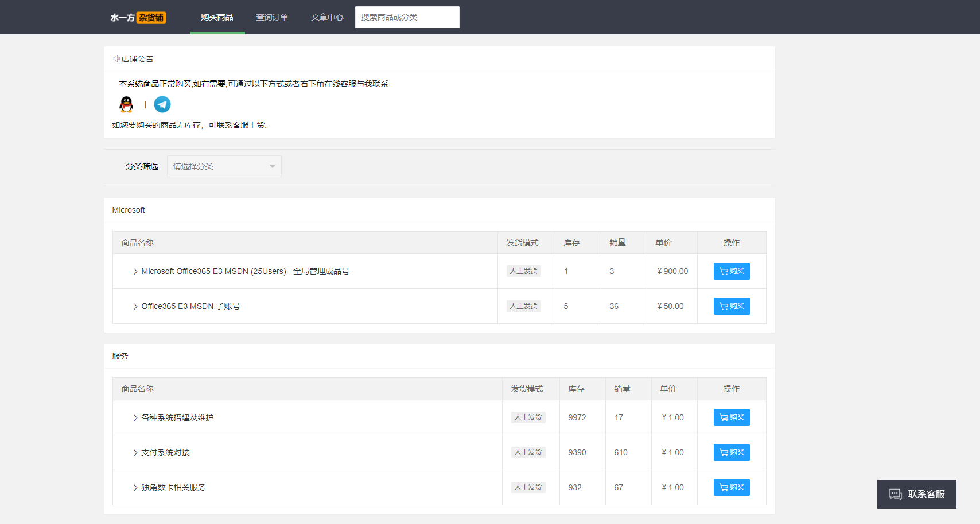Screen dimensions: 980x524
Task: Open the 文章中心 section
Action: coord(326,17)
